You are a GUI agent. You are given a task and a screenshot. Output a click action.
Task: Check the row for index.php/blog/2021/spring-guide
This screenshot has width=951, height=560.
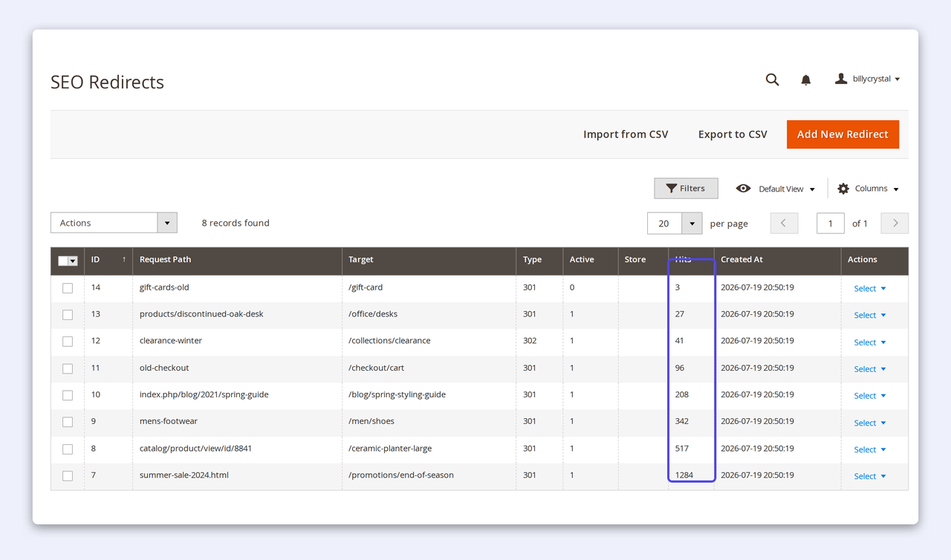68,395
